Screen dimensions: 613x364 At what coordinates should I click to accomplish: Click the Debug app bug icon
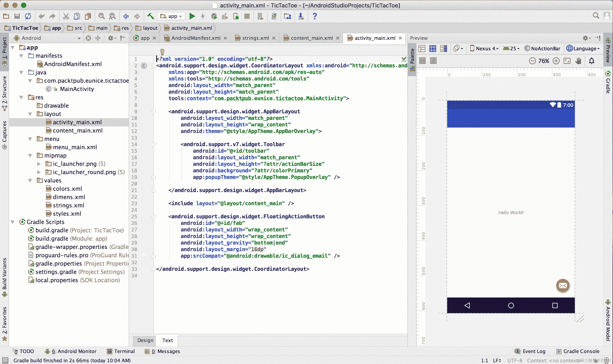(x=214, y=16)
